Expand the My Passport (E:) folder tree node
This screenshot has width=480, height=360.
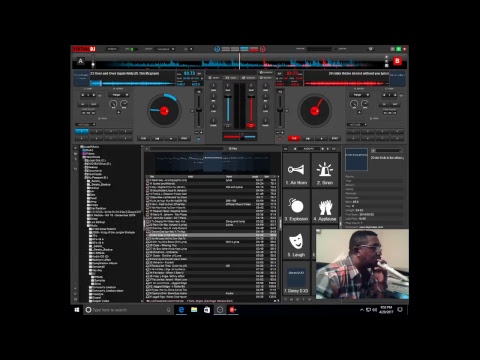point(97,178)
